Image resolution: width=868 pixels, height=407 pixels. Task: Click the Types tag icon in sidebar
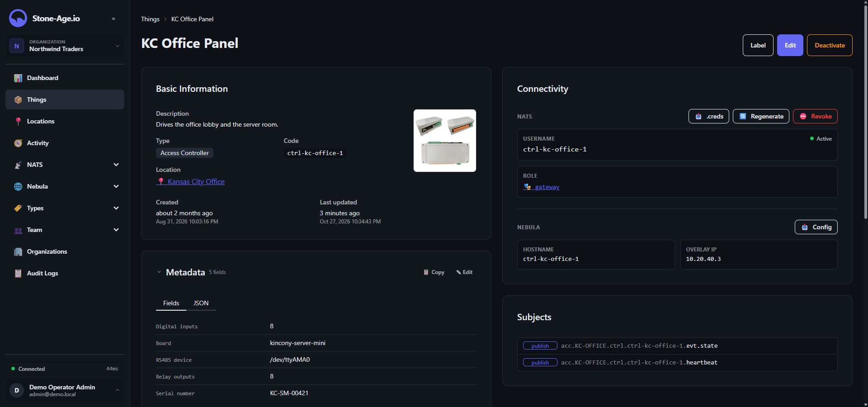[18, 208]
